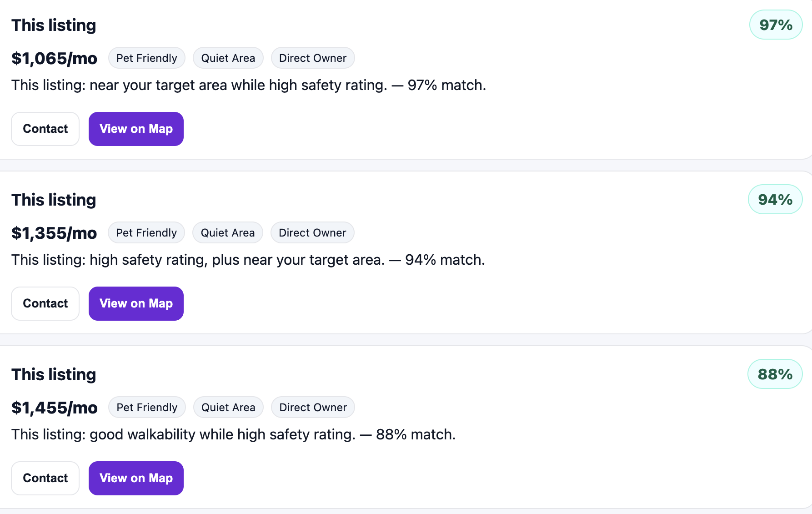Contact the owner of the $1,355/mo listing

click(45, 303)
